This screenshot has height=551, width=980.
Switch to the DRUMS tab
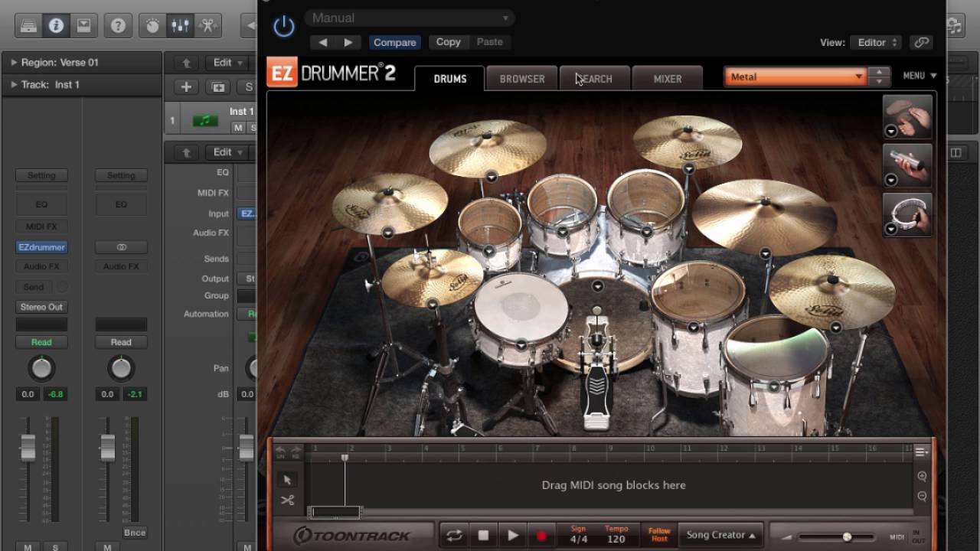click(x=450, y=79)
